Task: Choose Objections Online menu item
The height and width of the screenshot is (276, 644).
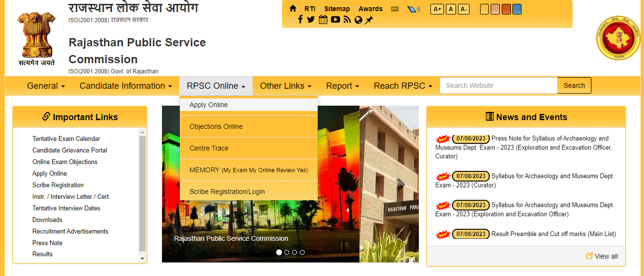Action: (249, 126)
